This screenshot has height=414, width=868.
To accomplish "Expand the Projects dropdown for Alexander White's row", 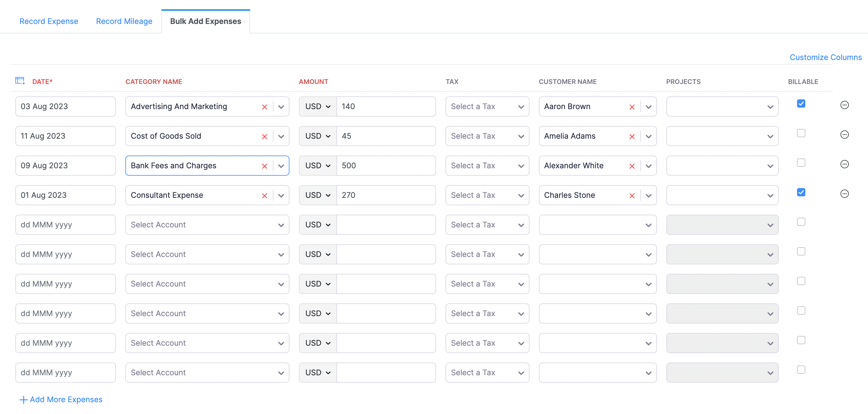I will [x=722, y=166].
